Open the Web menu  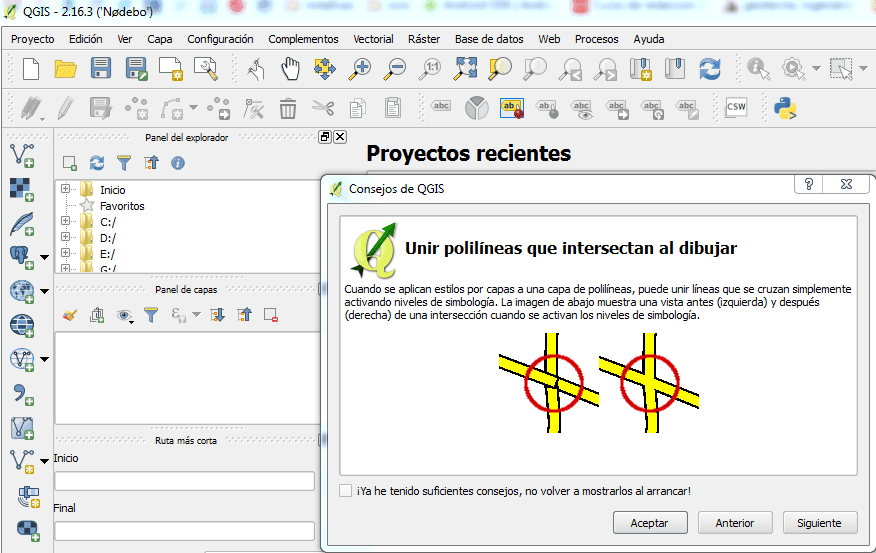point(549,39)
